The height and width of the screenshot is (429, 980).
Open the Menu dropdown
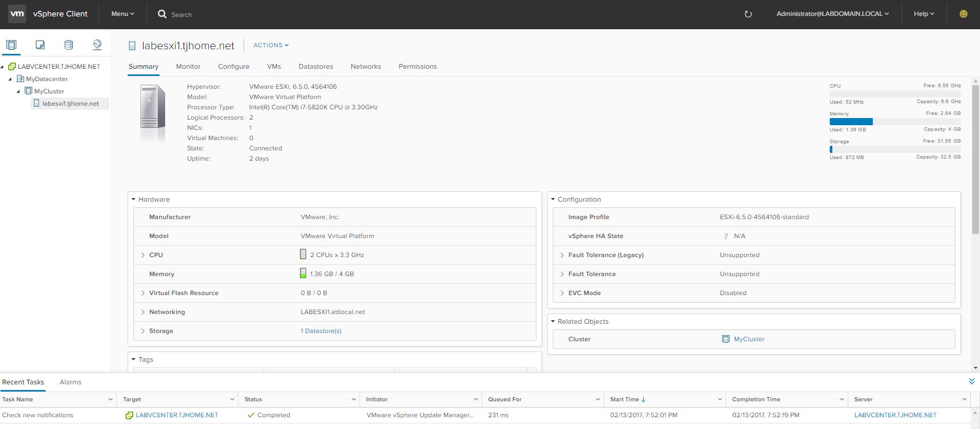(x=123, y=14)
